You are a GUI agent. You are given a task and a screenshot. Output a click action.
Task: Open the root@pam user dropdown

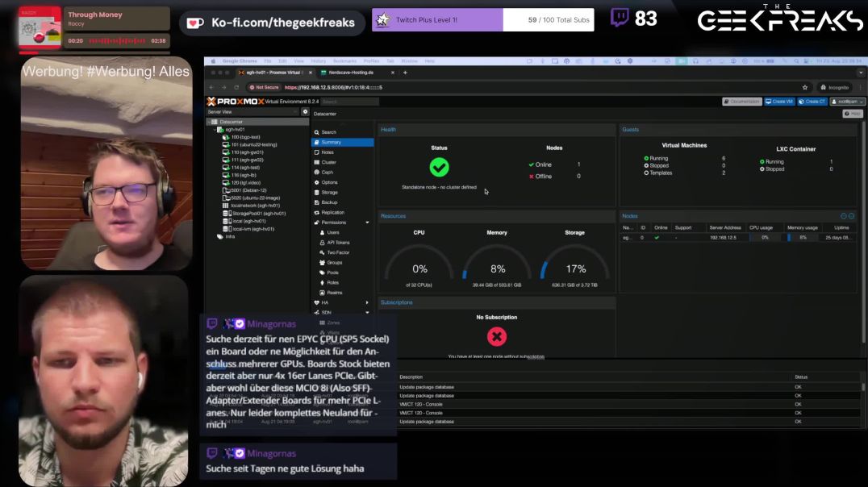848,102
